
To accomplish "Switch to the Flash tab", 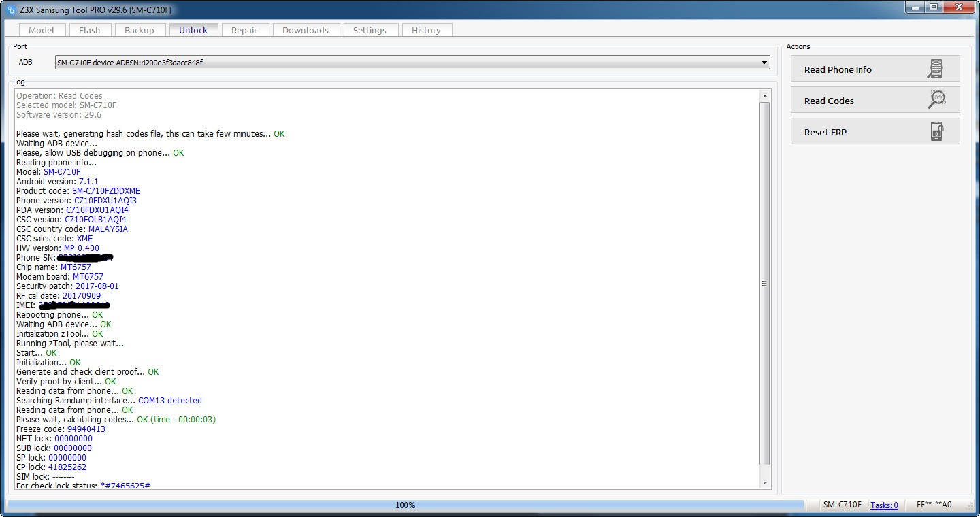I will (x=89, y=30).
